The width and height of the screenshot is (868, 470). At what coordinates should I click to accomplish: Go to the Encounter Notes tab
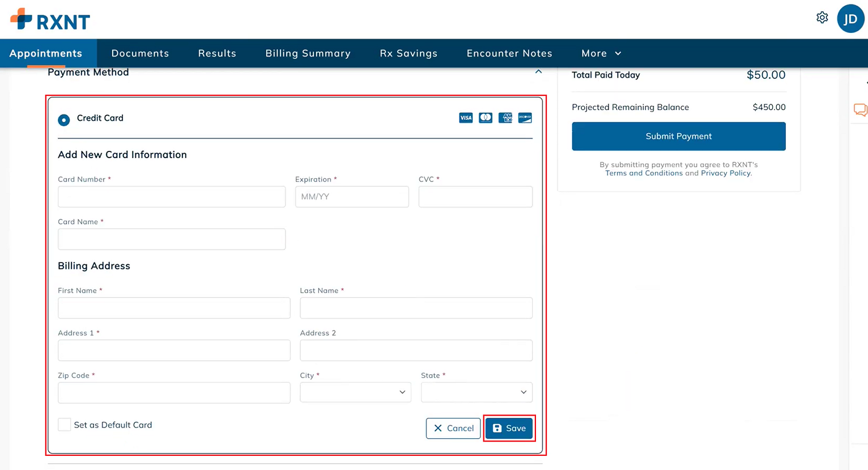click(x=509, y=53)
